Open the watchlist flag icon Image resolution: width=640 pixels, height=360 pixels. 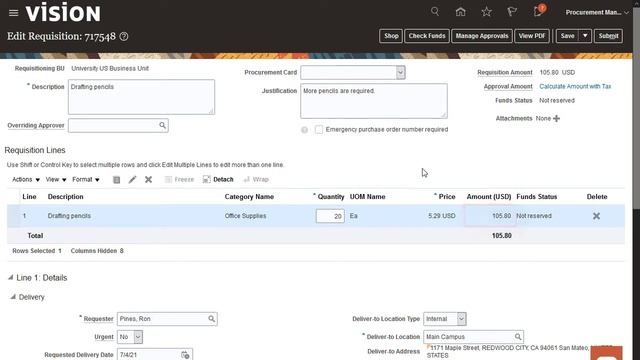(511, 12)
